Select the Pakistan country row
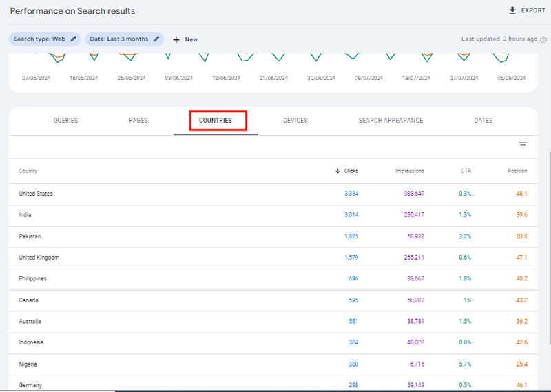The image size is (551, 392). [x=273, y=236]
